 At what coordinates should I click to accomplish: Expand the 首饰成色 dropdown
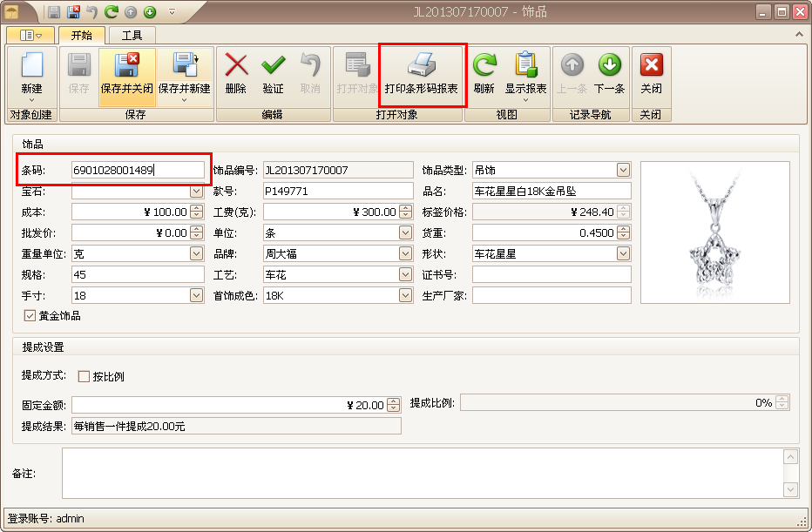tap(405, 295)
